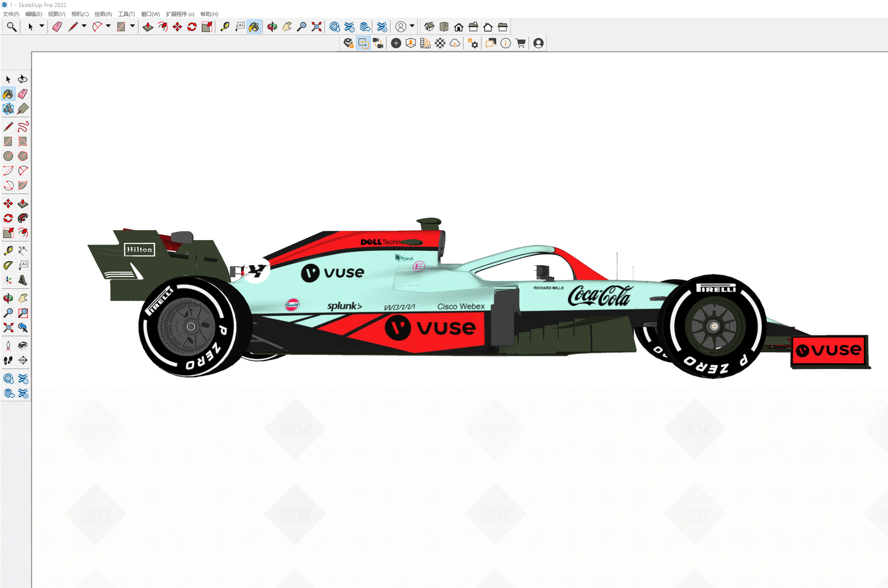Select the Scale tool in top toolbar
The image size is (888, 588).
pos(207,27)
